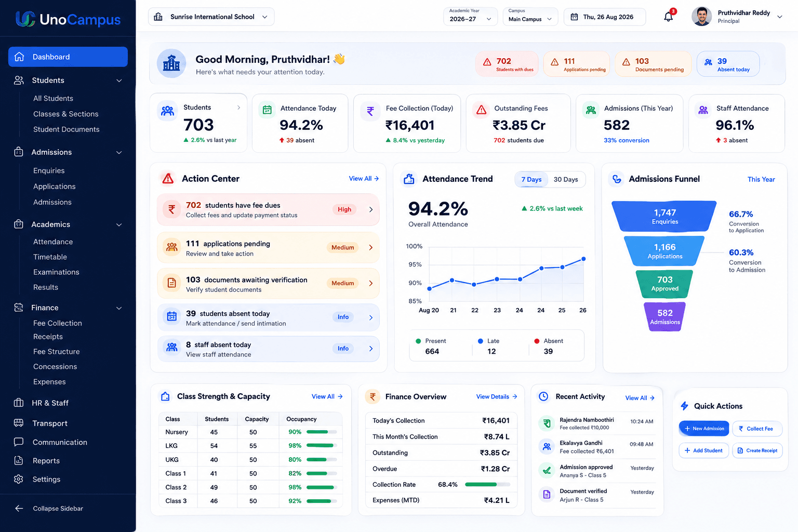Viewport: 798px width, 532px height.
Task: Click the Add Student quick action
Action: coord(704,450)
